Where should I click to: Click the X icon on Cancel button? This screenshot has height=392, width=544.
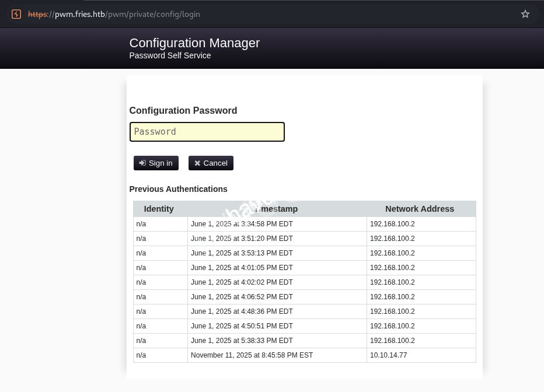(x=197, y=163)
